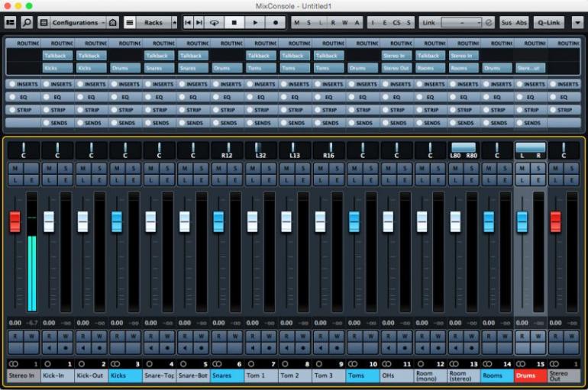Click the Abs button
This screenshot has height=390, width=588.
(522, 22)
